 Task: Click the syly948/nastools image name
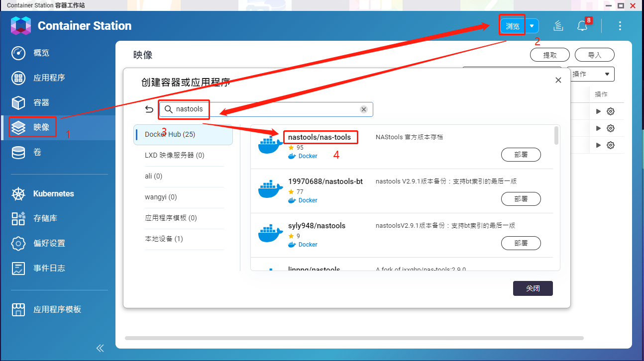click(x=317, y=226)
